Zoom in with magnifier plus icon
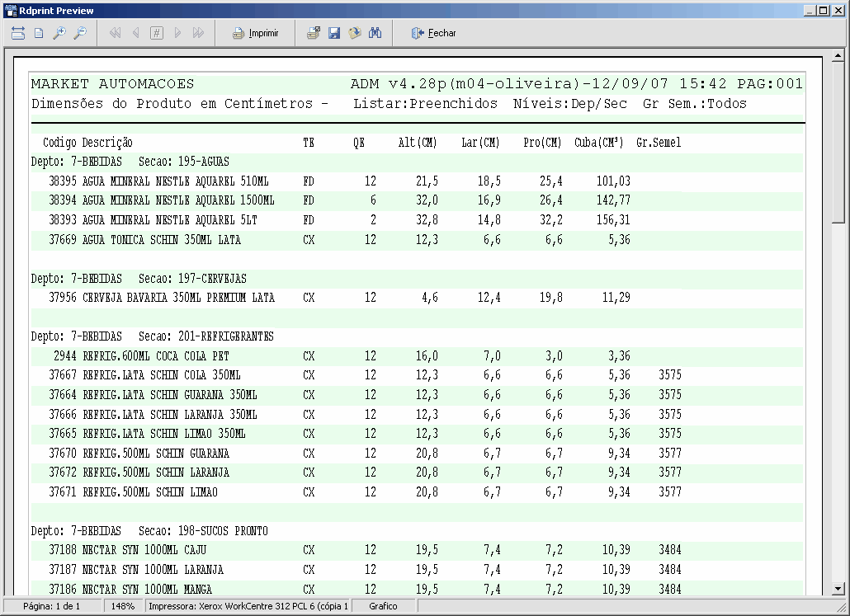This screenshot has height=616, width=850. coord(59,33)
